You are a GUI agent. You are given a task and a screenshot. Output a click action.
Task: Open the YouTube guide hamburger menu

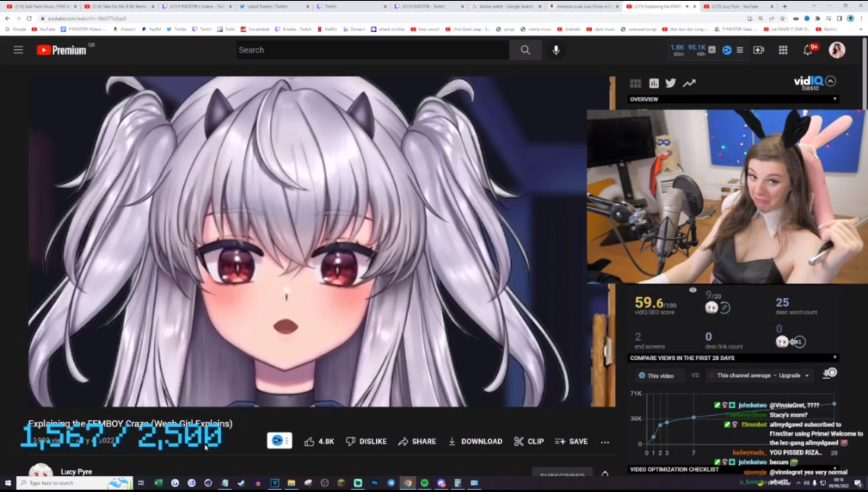[x=18, y=50]
